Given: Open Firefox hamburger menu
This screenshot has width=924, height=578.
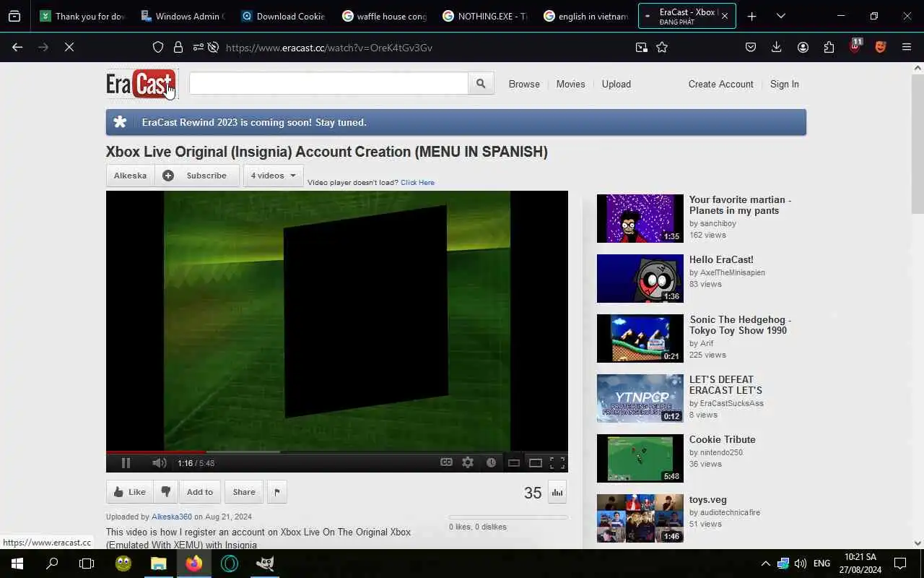Looking at the screenshot, I should (907, 47).
